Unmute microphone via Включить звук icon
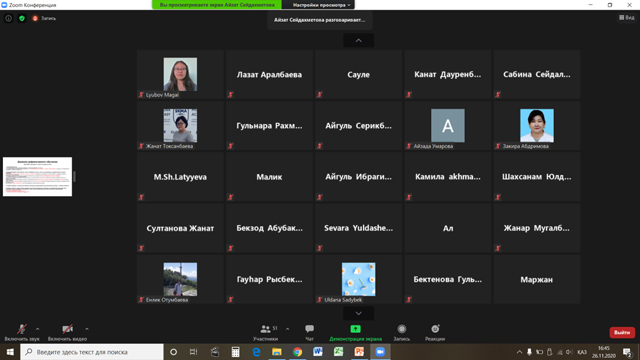 pyautogui.click(x=22, y=332)
